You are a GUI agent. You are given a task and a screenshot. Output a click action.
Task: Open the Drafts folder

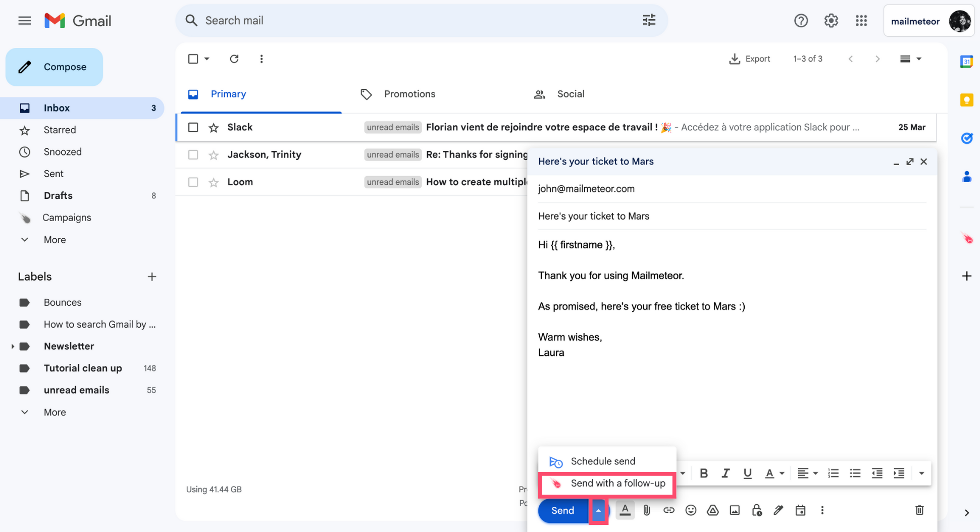click(58, 196)
